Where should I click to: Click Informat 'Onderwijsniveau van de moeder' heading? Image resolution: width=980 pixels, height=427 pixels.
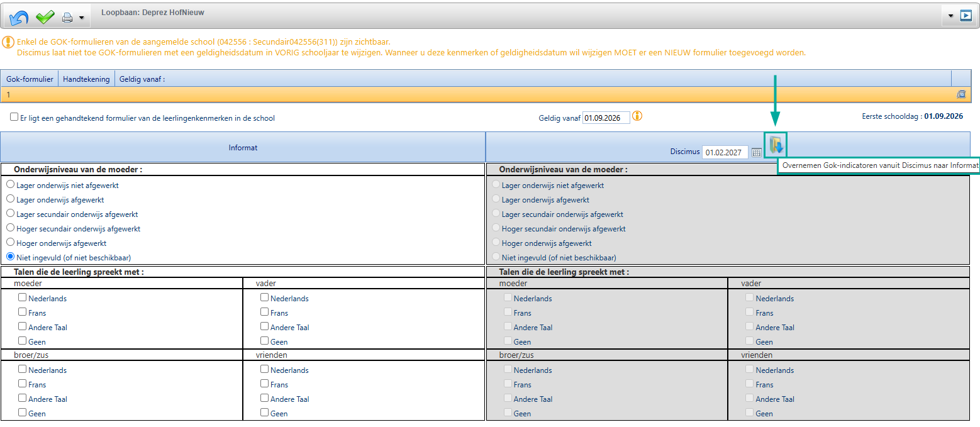click(x=78, y=169)
